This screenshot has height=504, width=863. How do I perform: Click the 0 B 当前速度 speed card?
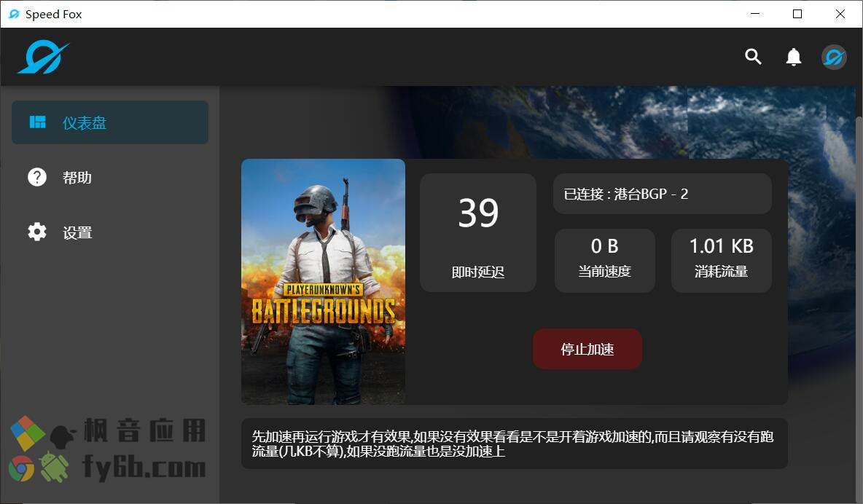[604, 260]
